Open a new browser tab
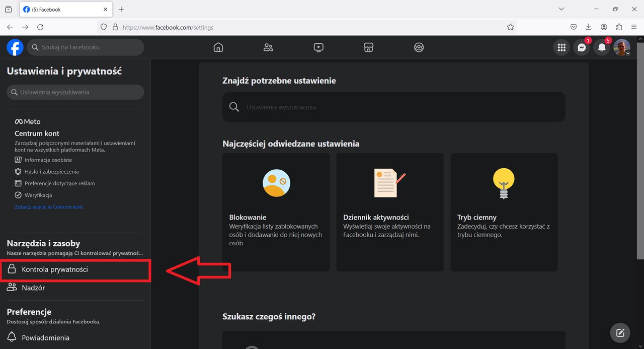Viewport: 644px width, 349px height. tap(121, 9)
